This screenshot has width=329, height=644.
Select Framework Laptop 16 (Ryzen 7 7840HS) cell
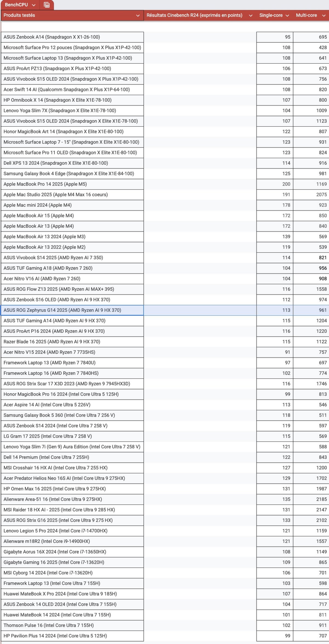coord(72,373)
